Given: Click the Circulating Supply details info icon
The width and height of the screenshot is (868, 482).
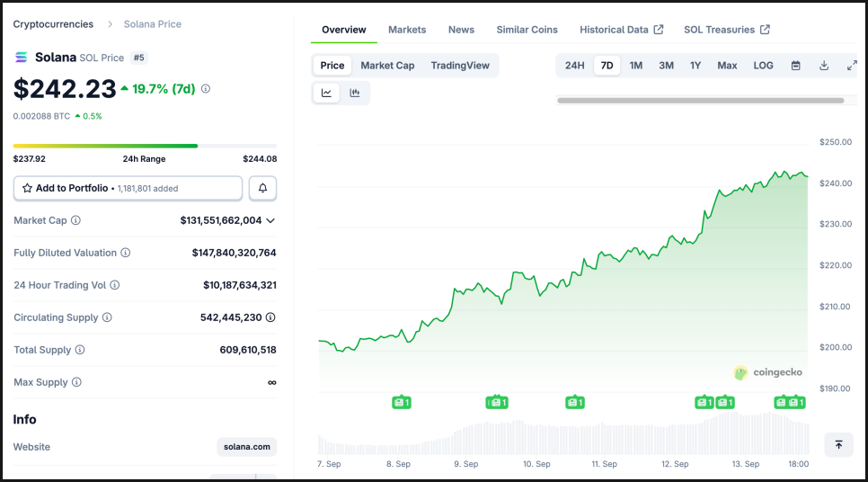Looking at the screenshot, I should 270,317.
